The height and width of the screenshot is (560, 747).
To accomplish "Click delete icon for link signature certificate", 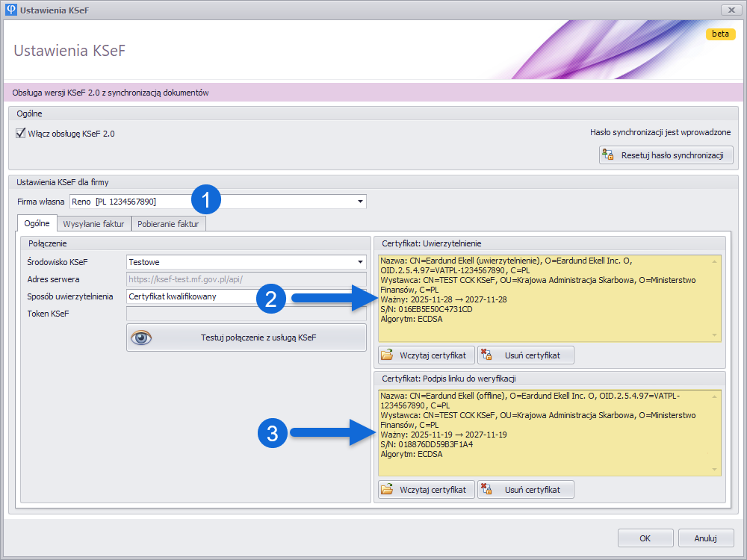I will (x=486, y=489).
